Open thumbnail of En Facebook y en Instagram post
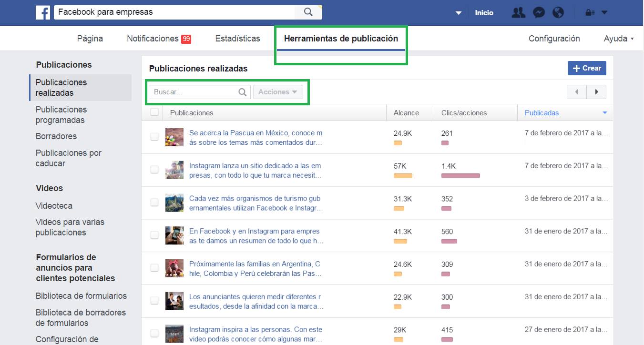This screenshot has width=644, height=345. [174, 235]
